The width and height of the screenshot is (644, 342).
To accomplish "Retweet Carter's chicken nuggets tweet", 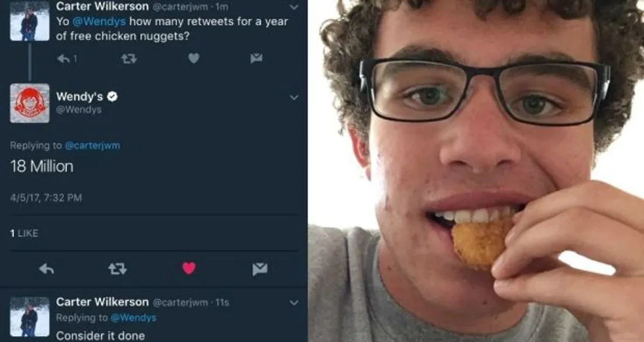I will click(129, 59).
